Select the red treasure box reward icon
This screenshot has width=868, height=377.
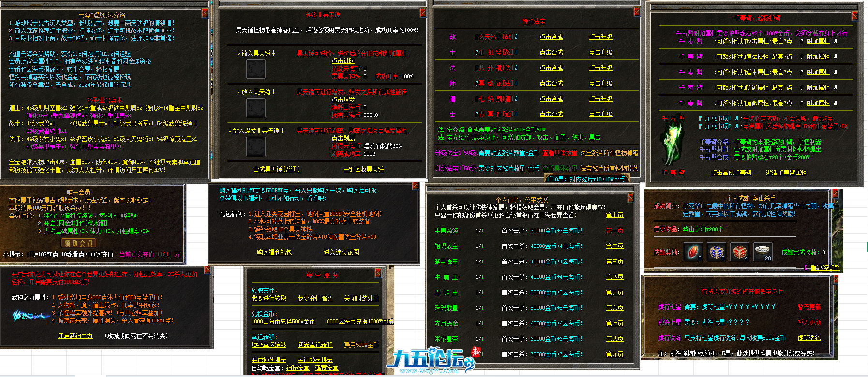pyautogui.click(x=740, y=252)
